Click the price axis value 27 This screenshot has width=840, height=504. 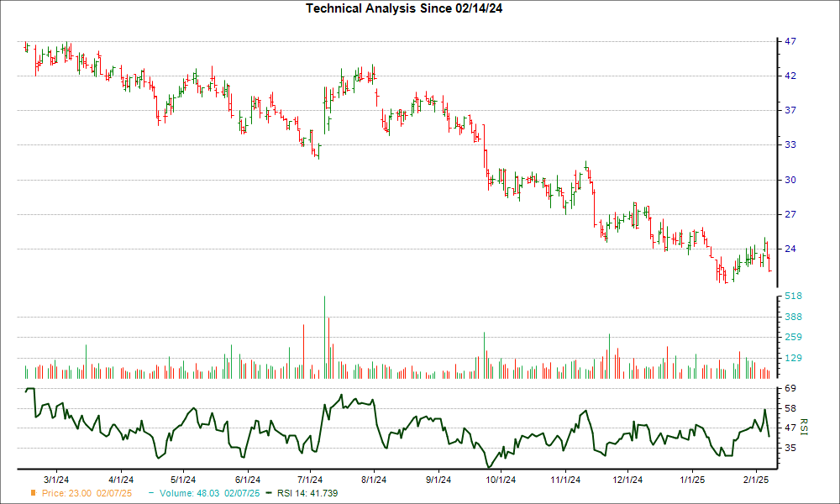coord(790,214)
